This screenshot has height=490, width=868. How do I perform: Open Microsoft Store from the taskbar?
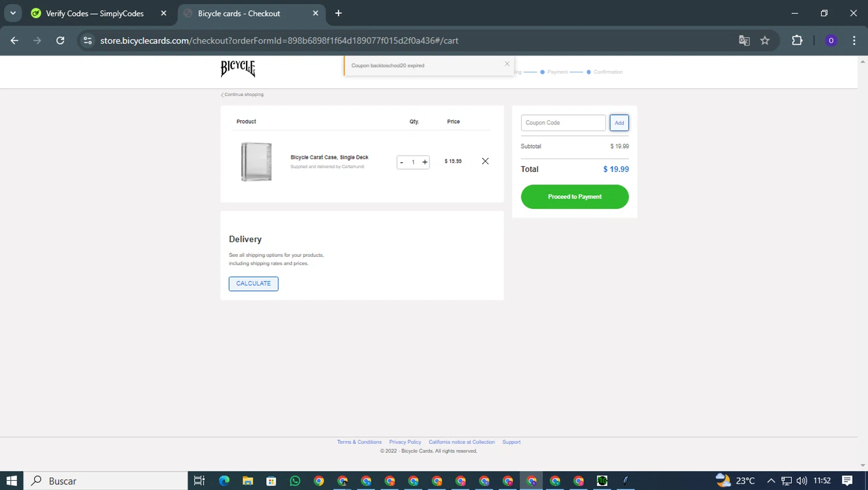[x=271, y=481]
